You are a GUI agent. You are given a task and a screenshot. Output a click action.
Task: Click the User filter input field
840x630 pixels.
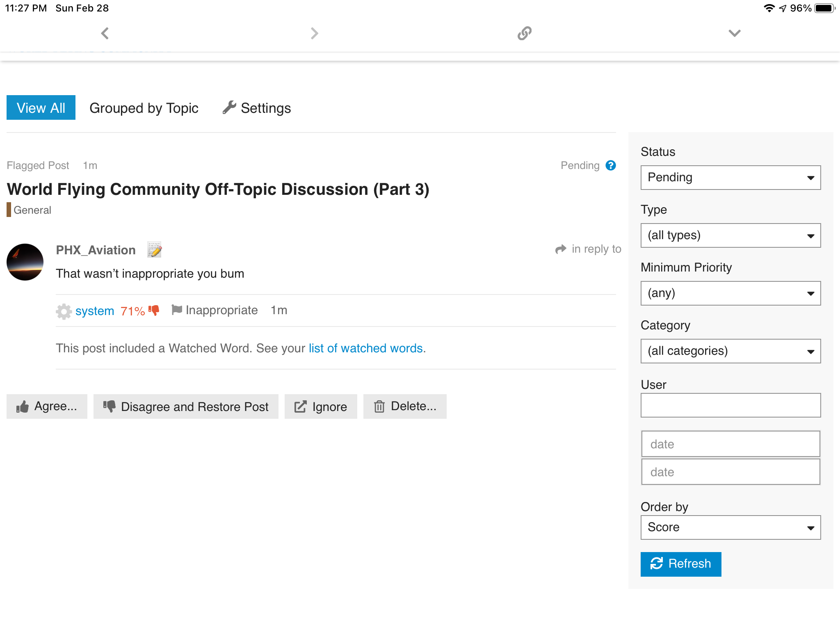coord(730,405)
